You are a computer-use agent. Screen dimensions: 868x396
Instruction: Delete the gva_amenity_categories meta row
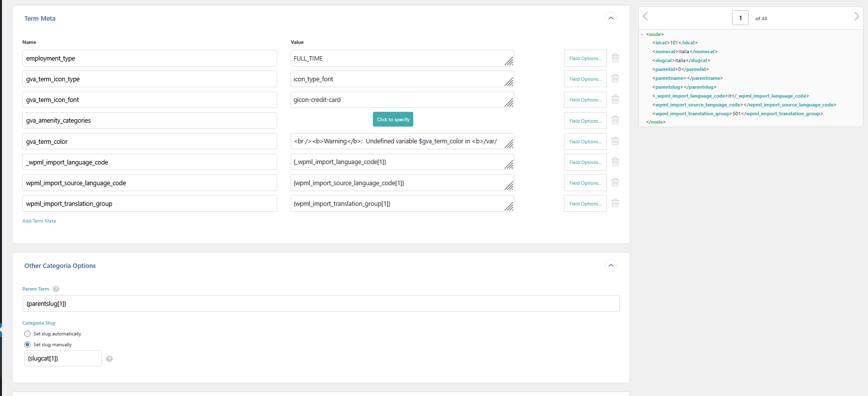[x=615, y=120]
